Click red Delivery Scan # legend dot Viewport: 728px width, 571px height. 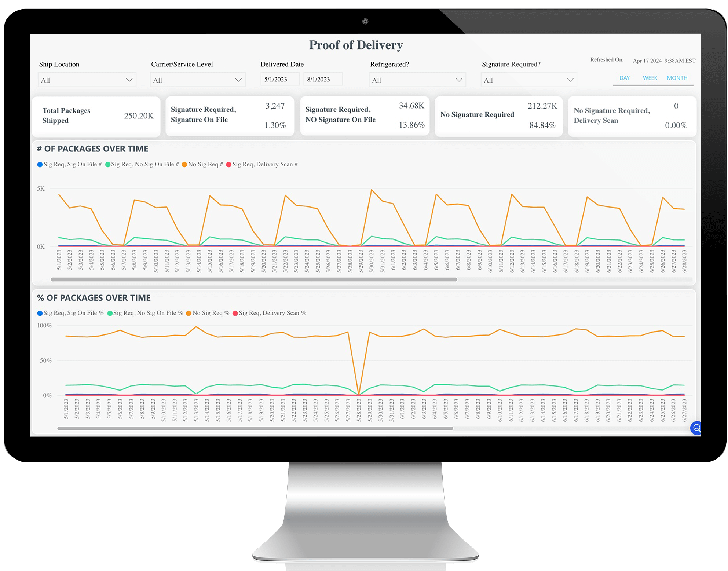coord(229,165)
